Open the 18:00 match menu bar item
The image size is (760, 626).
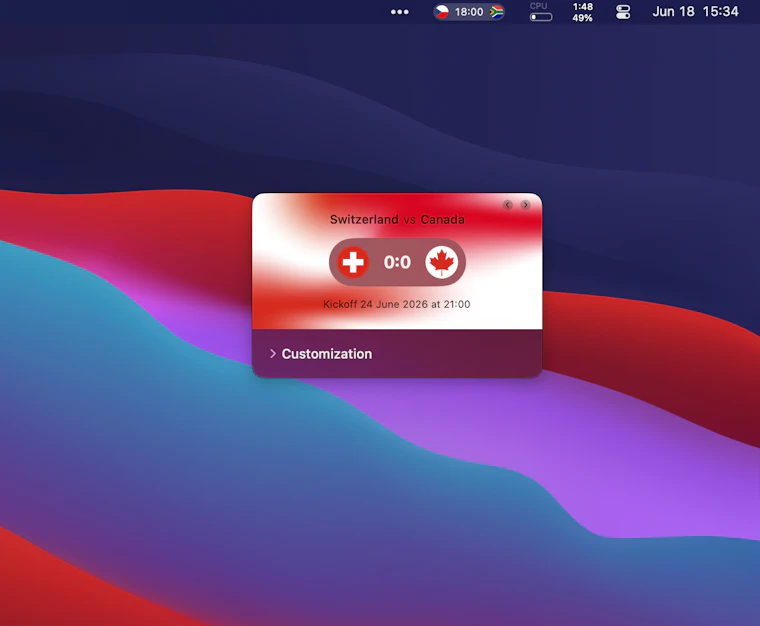pyautogui.click(x=469, y=12)
